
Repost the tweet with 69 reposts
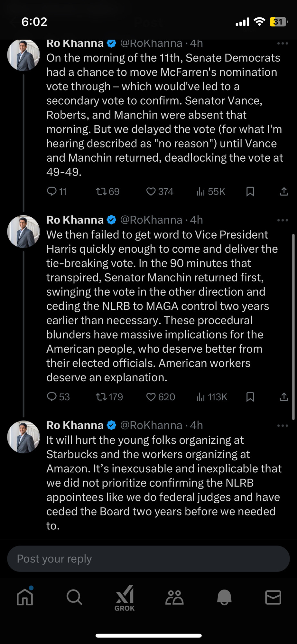(x=107, y=192)
